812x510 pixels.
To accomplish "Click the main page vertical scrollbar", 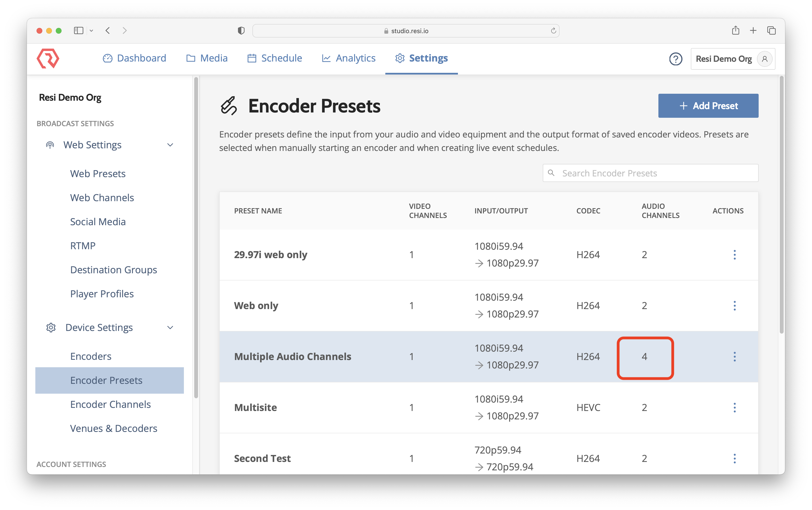I will click(782, 204).
